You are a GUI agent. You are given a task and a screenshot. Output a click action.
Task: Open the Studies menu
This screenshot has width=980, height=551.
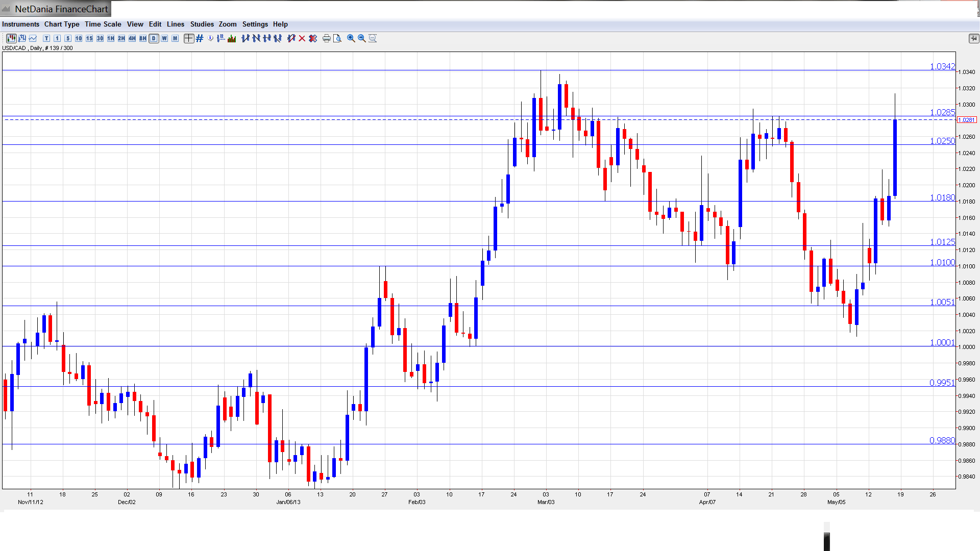202,24
